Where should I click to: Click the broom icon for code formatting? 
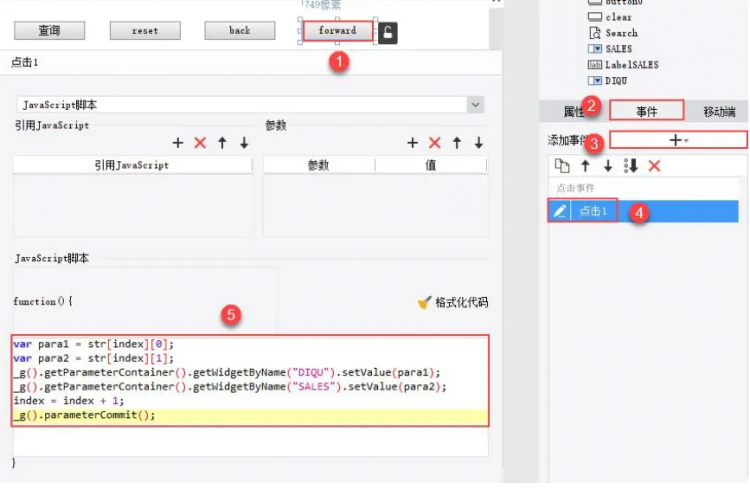coord(424,302)
